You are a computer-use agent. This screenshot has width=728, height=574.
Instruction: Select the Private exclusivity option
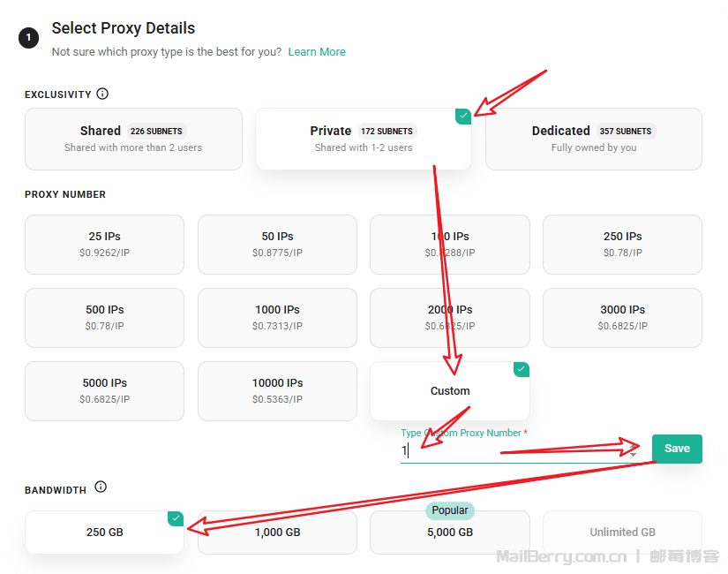point(363,139)
